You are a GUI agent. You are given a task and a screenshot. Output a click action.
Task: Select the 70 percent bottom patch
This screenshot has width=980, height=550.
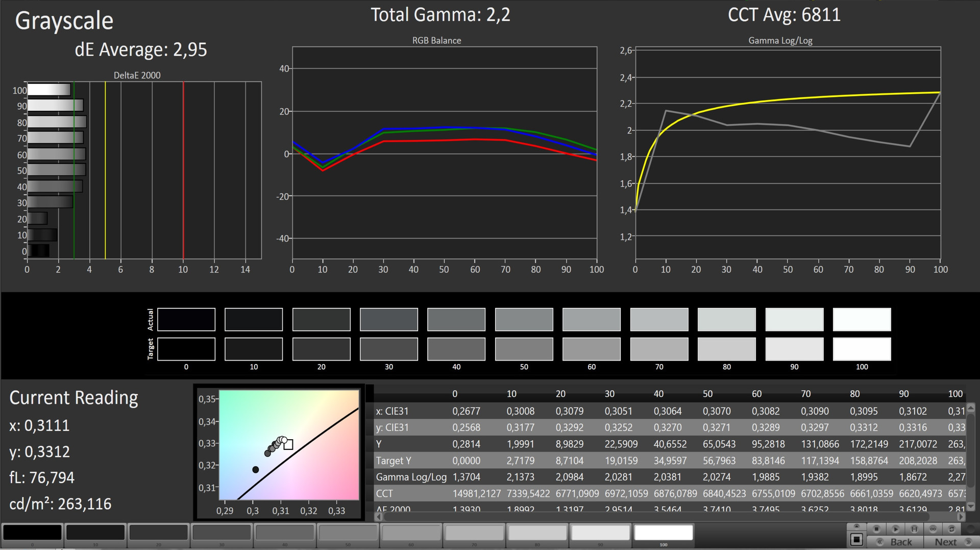pyautogui.click(x=474, y=533)
